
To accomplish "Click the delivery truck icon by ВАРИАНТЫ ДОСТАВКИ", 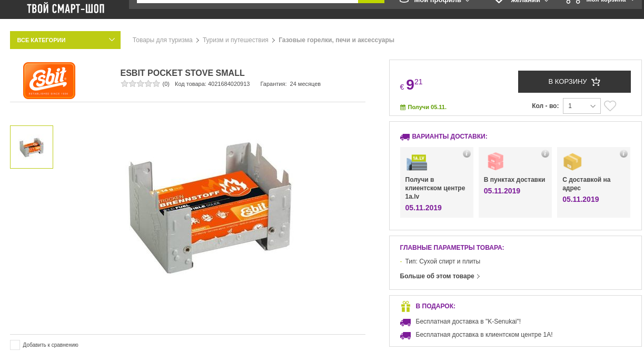I will click(405, 136).
